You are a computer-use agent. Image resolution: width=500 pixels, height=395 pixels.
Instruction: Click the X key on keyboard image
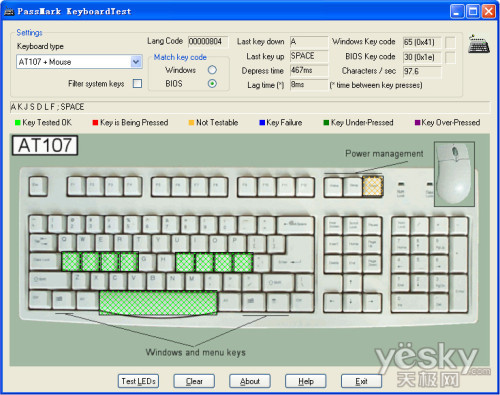click(x=99, y=281)
